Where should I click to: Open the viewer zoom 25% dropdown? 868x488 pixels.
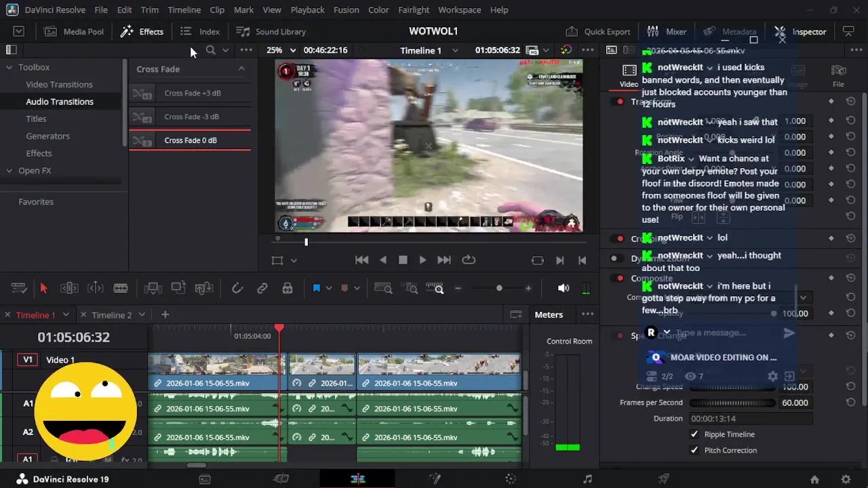(x=281, y=50)
